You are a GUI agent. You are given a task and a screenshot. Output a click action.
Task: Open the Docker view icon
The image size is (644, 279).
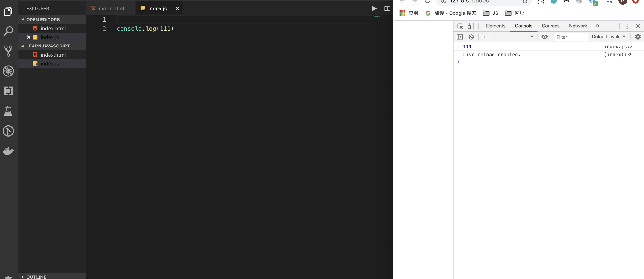8,151
